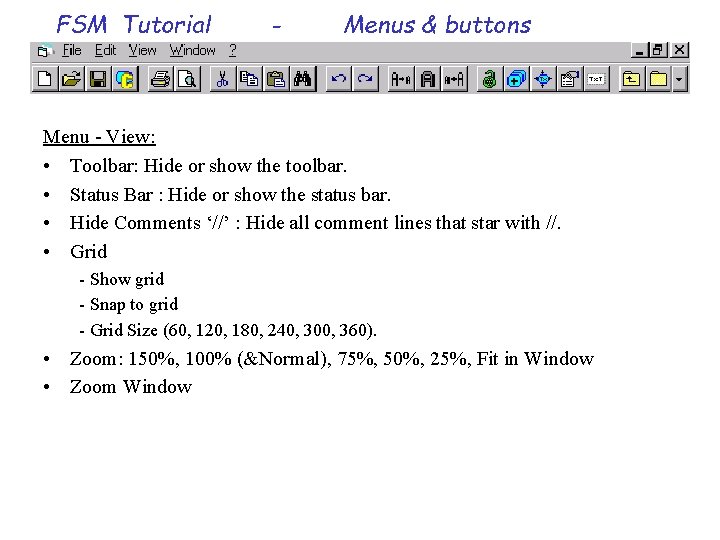Click the 'Grid Size' sub-item text
720x540 pixels.
pos(233,330)
